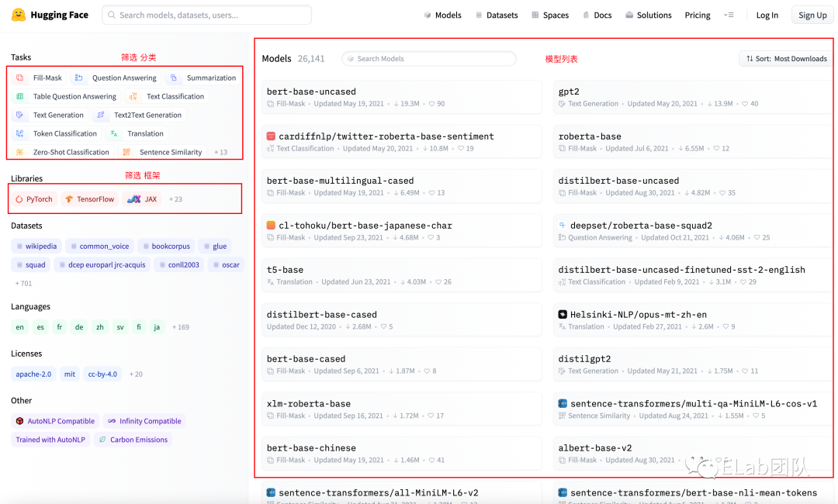Toggle the bookcorpus dataset filter

coord(166,246)
